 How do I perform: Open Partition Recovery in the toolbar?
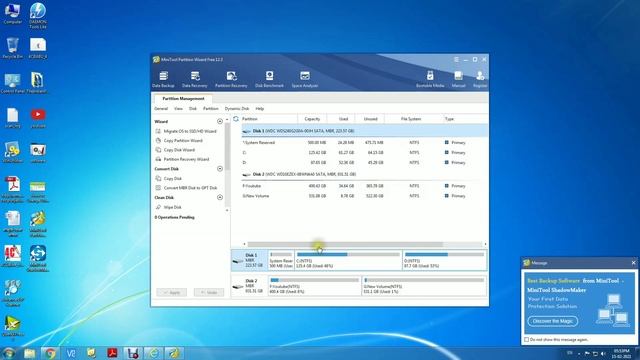click(x=231, y=79)
